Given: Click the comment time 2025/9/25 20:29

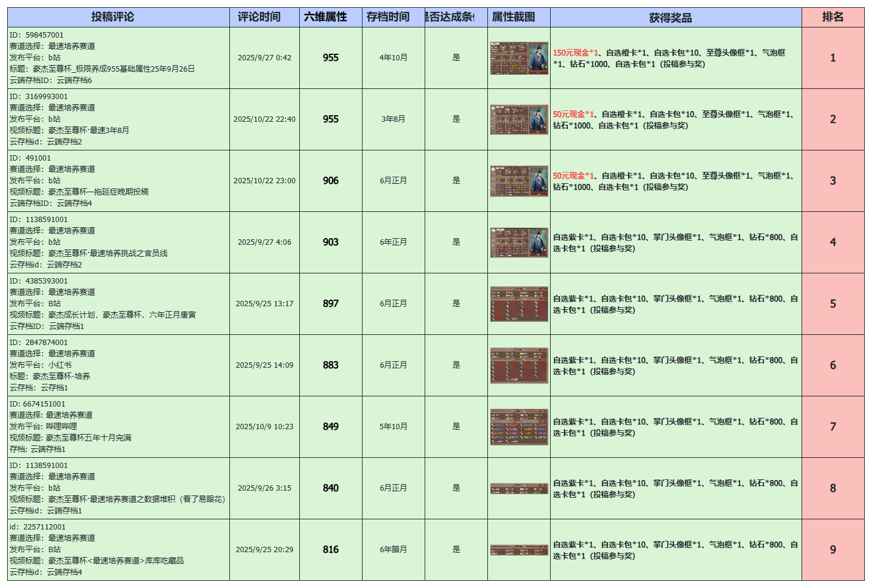Looking at the screenshot, I should coord(265,550).
